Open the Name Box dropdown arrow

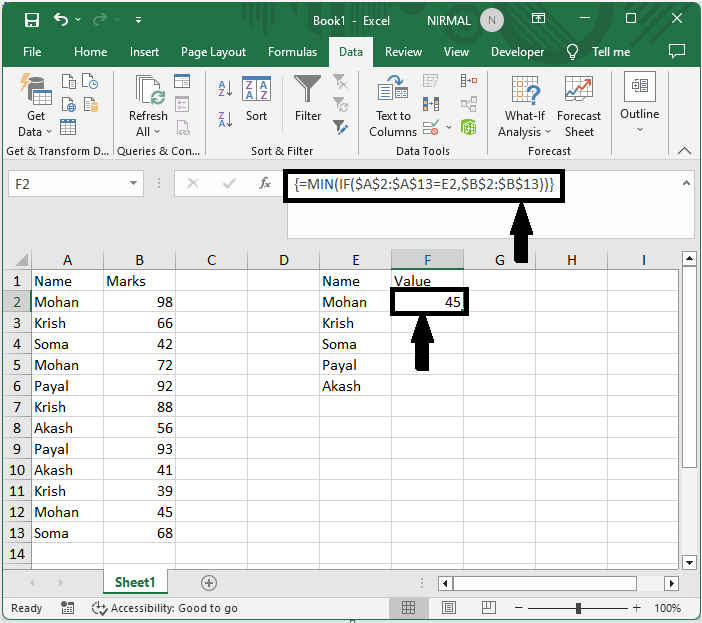[x=133, y=183]
